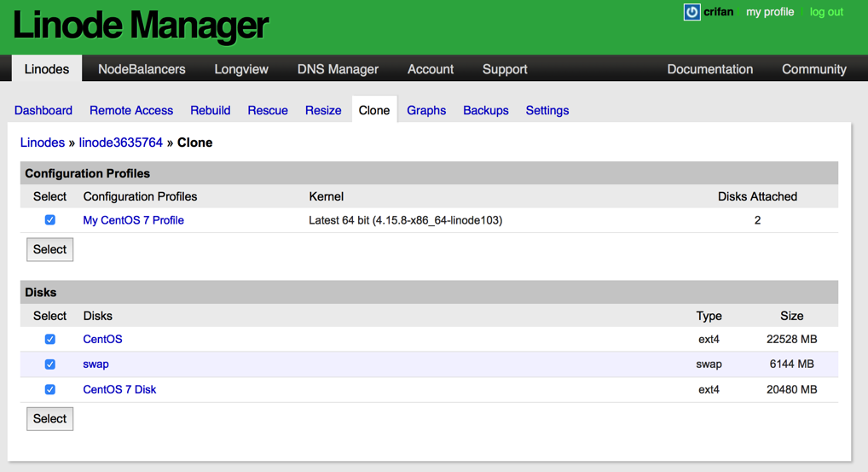Open the Account tab

(430, 69)
